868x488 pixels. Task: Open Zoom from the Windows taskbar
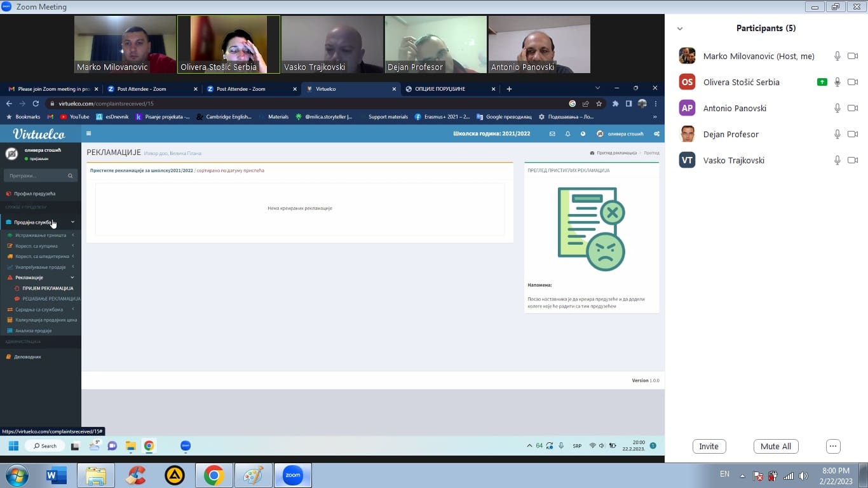292,475
